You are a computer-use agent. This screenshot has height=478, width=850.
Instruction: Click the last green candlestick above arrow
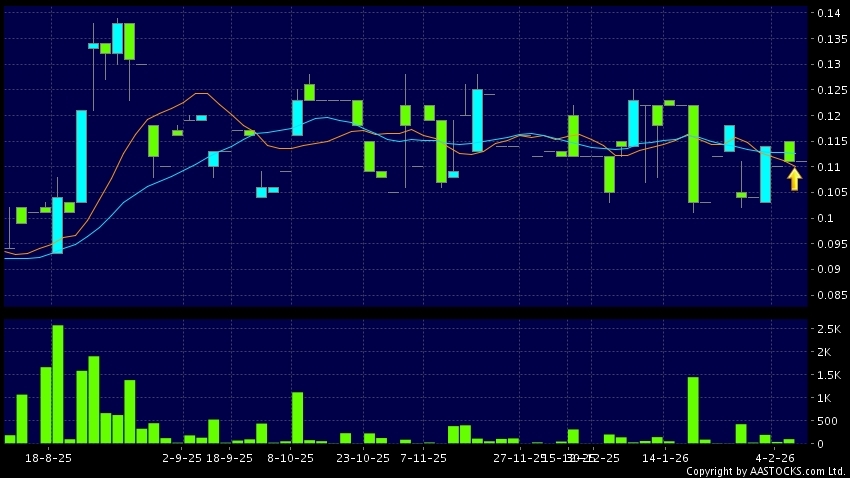pos(789,151)
